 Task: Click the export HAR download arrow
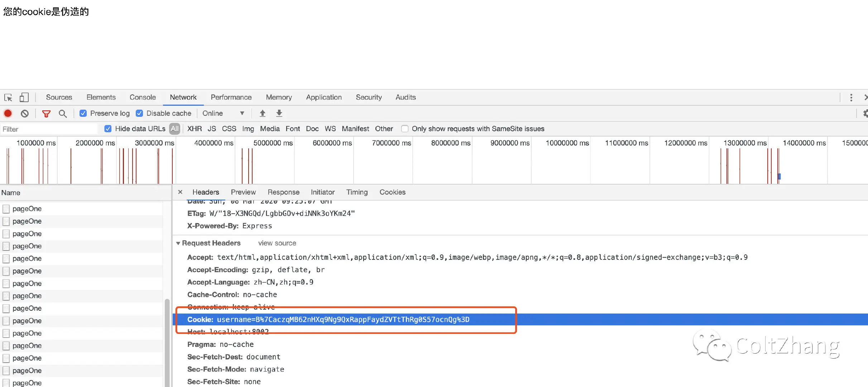pos(279,114)
